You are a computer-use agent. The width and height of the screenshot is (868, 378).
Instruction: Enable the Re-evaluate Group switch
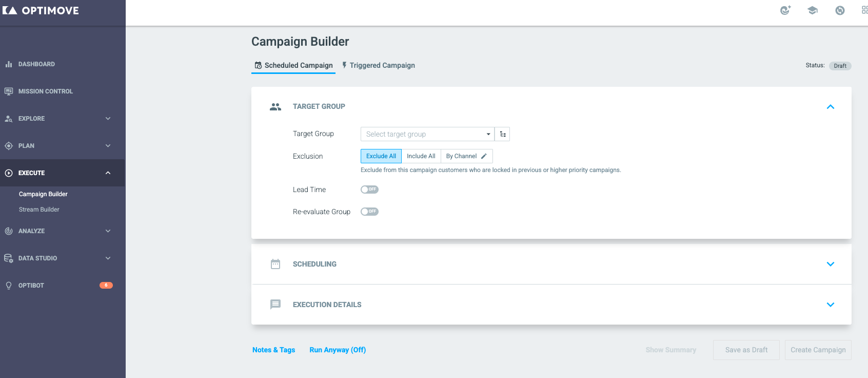coord(369,212)
